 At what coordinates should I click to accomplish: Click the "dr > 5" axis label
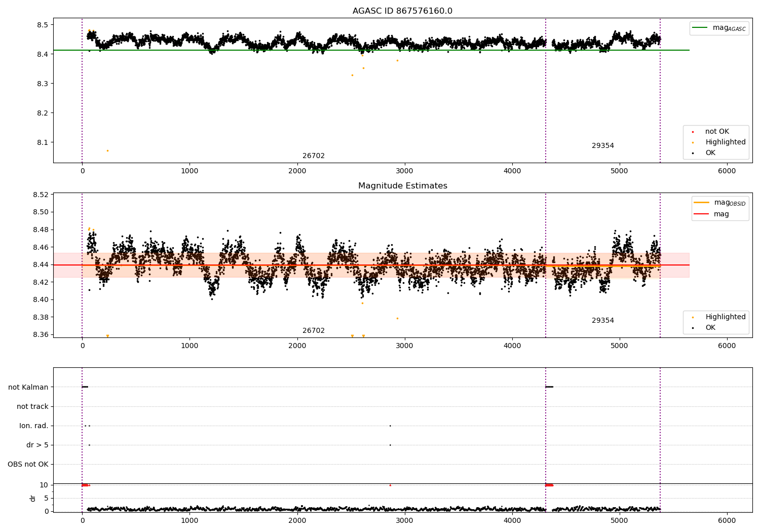37,445
